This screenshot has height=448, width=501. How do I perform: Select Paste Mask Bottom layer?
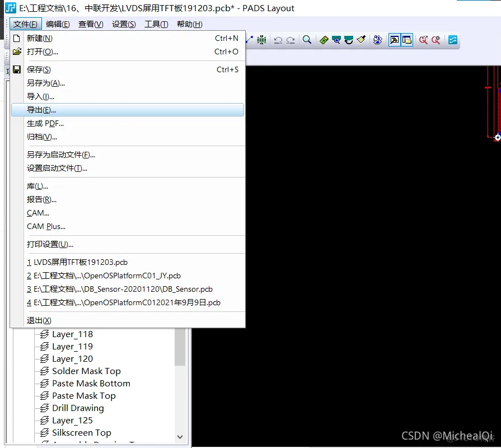(x=91, y=384)
